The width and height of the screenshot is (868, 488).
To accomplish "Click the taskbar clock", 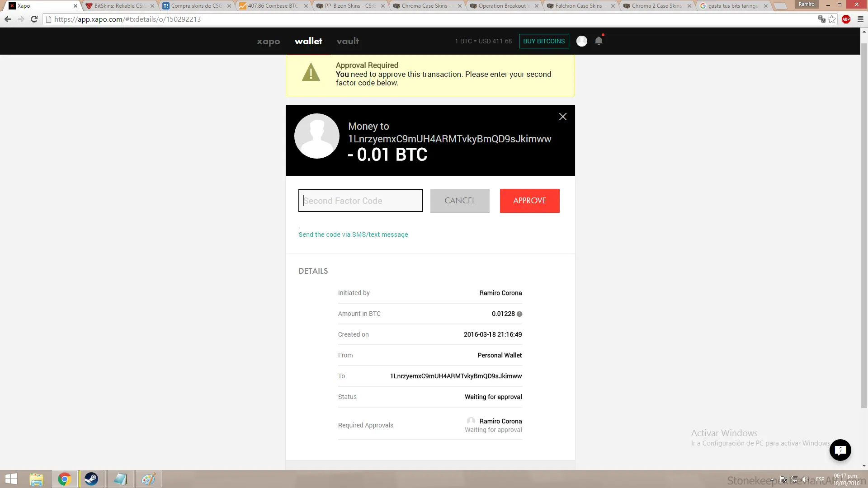I will tap(846, 479).
